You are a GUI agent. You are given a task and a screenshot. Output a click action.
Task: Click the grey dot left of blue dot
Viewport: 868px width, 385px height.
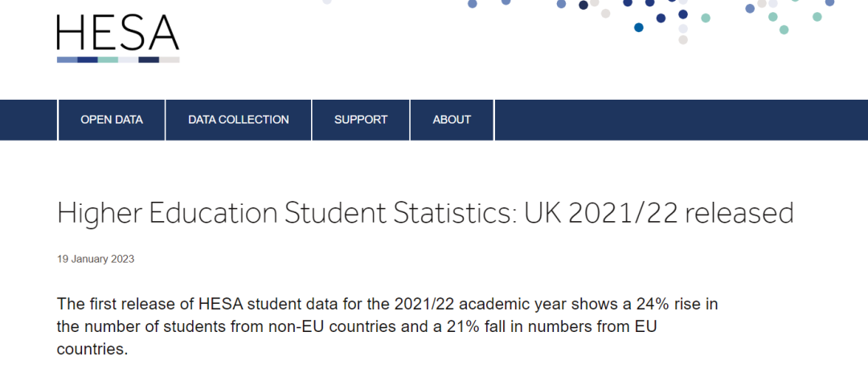point(606,14)
